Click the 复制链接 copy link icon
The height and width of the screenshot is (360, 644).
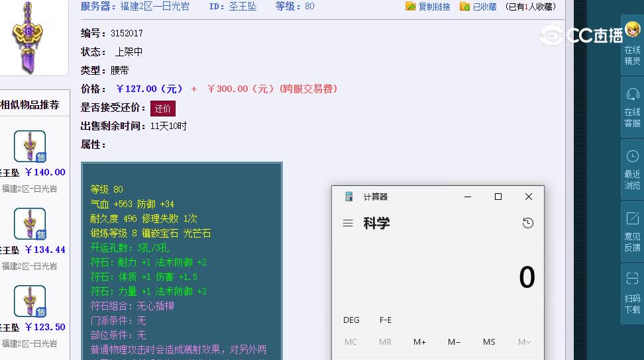point(410,6)
